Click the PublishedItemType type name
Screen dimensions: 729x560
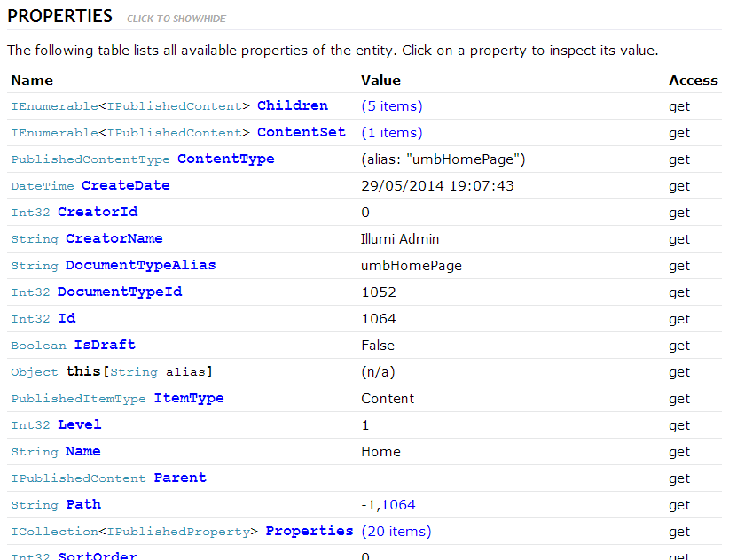pyautogui.click(x=78, y=399)
